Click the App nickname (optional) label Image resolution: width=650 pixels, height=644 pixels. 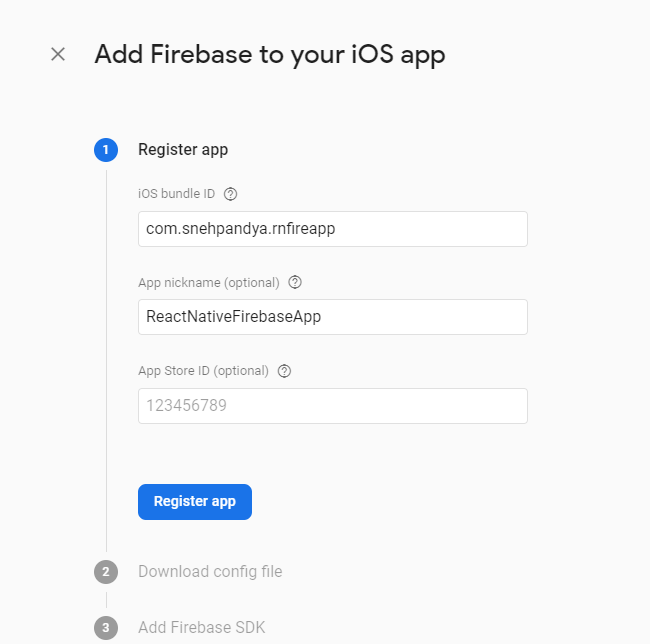tap(208, 283)
